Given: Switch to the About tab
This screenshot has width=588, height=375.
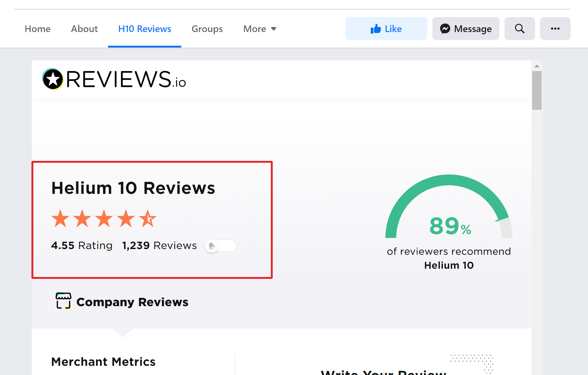Looking at the screenshot, I should tap(84, 29).
